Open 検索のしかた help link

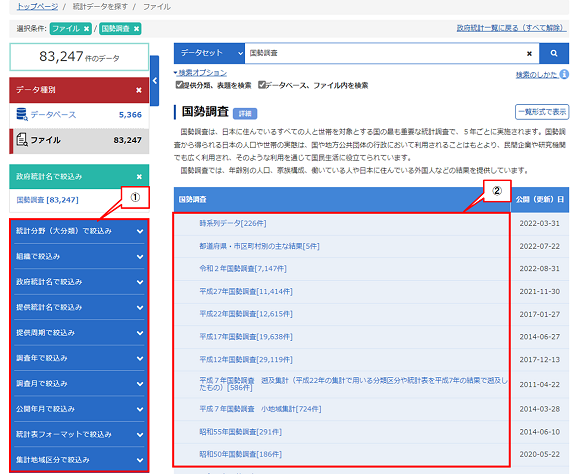coord(537,75)
